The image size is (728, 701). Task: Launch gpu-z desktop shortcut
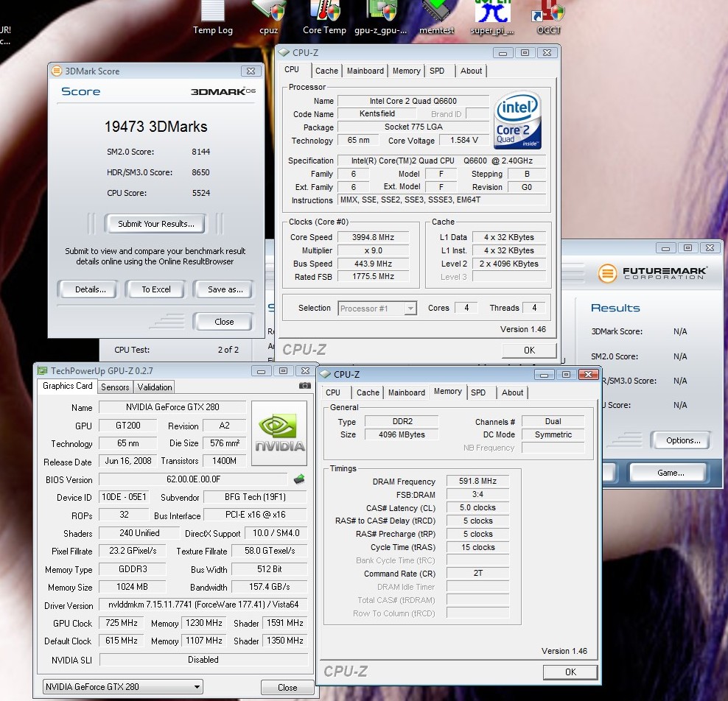pos(380,18)
